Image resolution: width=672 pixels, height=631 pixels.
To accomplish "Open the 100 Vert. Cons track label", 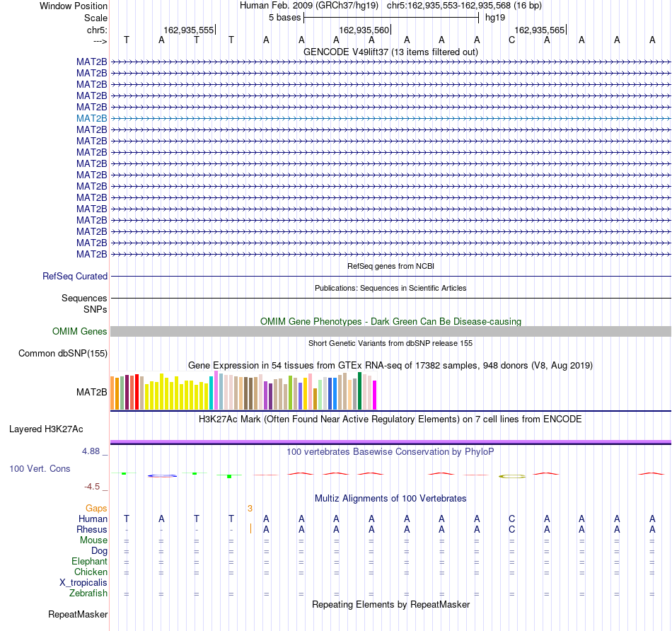I will click(x=40, y=468).
